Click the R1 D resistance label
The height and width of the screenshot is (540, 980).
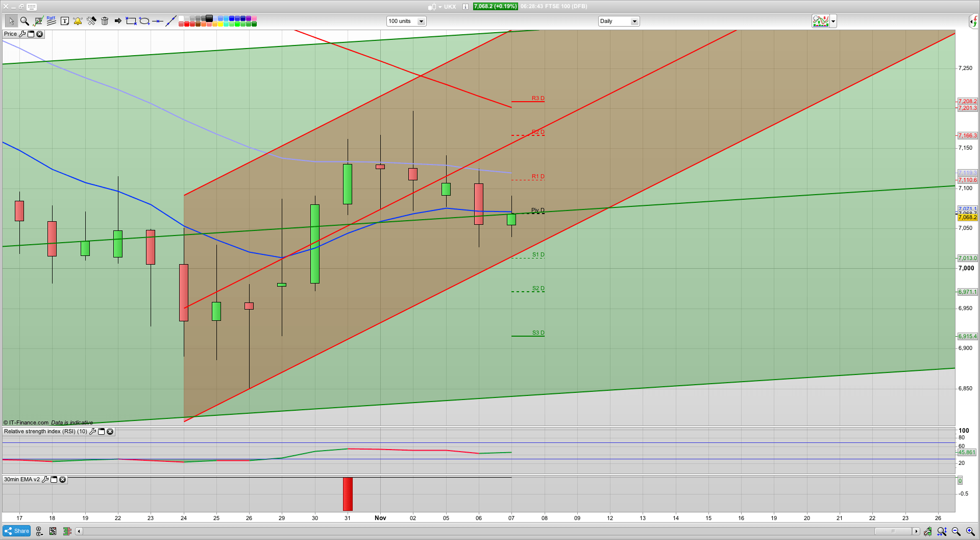point(538,176)
